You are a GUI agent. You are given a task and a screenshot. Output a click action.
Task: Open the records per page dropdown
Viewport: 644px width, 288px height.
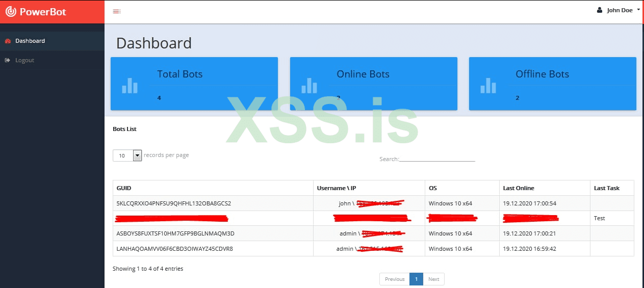pos(127,155)
